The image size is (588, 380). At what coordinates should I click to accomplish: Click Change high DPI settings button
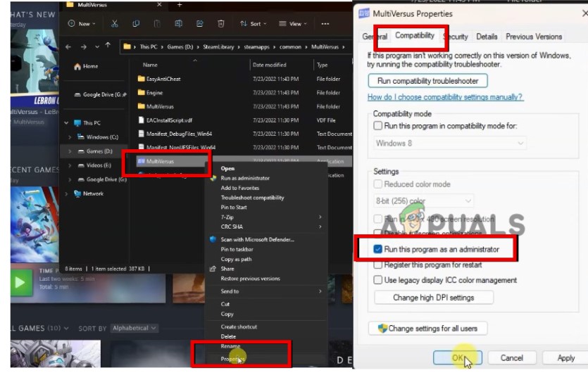434,298
